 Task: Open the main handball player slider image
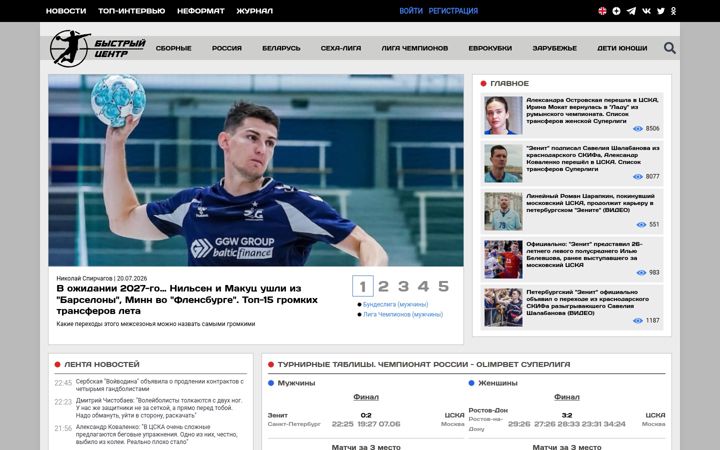(x=256, y=170)
